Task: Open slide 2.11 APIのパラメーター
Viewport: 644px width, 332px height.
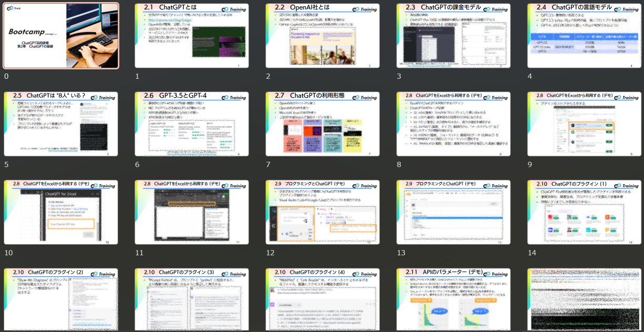Action: pos(453,299)
